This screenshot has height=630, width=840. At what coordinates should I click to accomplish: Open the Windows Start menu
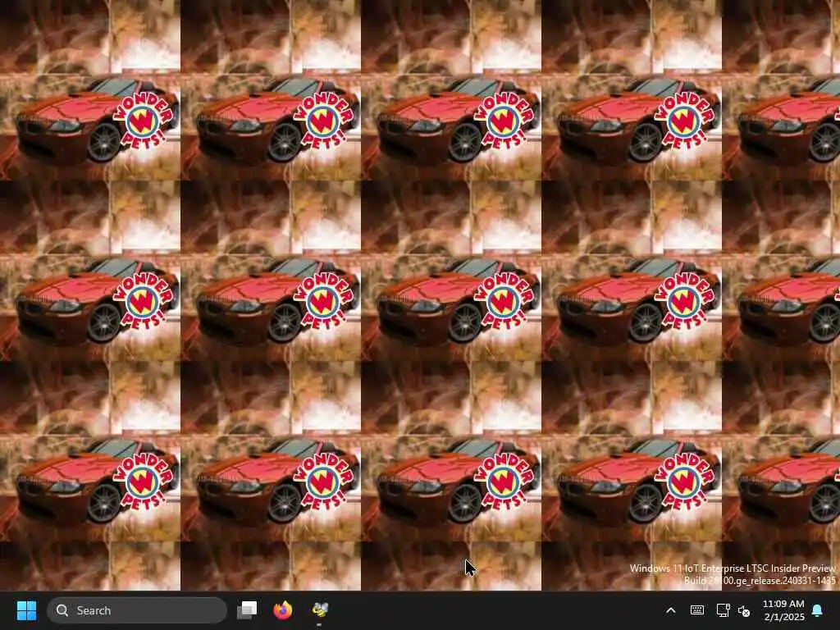click(x=26, y=610)
